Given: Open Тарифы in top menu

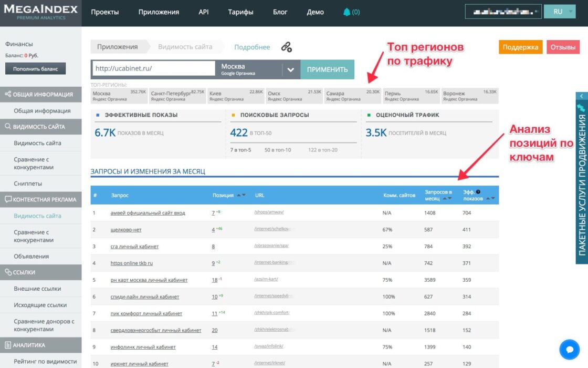Looking at the screenshot, I should 240,12.
